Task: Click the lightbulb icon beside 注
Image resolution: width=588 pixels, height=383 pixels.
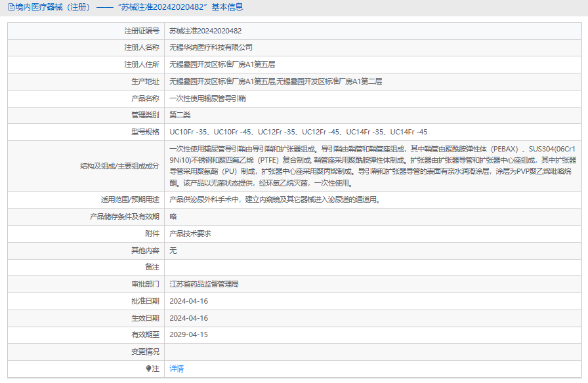Action: (x=148, y=369)
